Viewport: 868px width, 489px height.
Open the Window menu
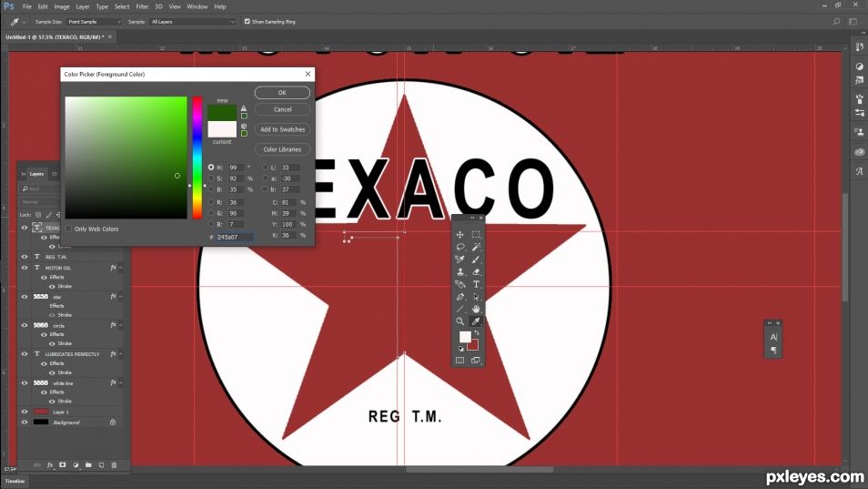(197, 6)
